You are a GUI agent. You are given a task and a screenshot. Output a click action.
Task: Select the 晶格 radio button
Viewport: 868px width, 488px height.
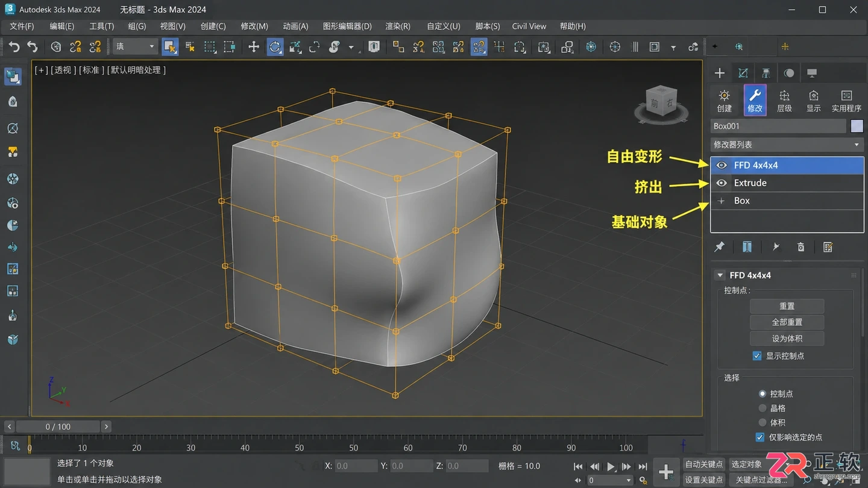click(763, 408)
